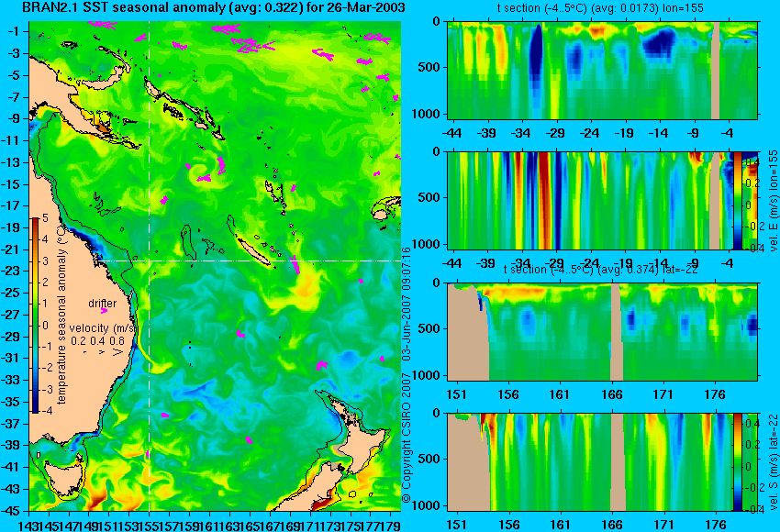Click the '03-Jun-2007 09:07:16' timestamp
Screen dimensions: 780x532
(407, 305)
